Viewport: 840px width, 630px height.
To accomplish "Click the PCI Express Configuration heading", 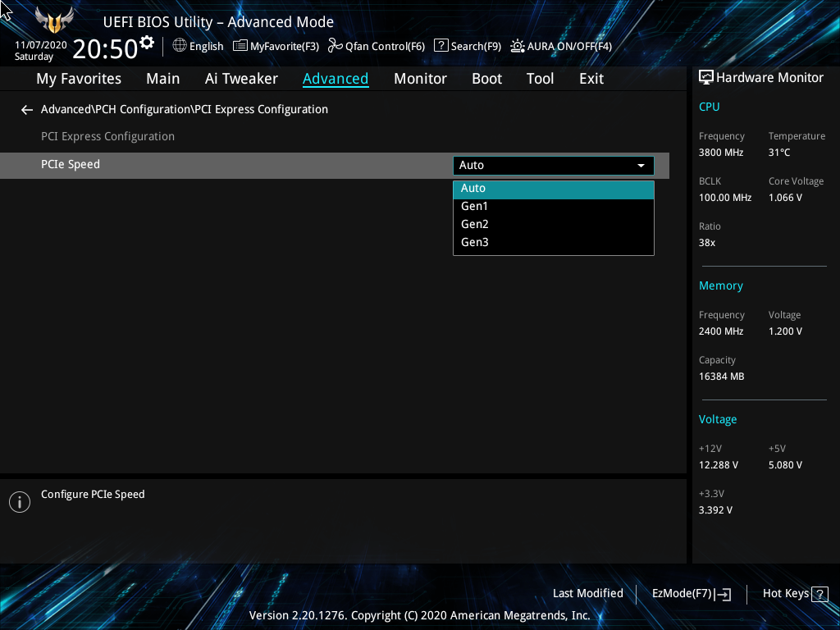I will coord(107,137).
